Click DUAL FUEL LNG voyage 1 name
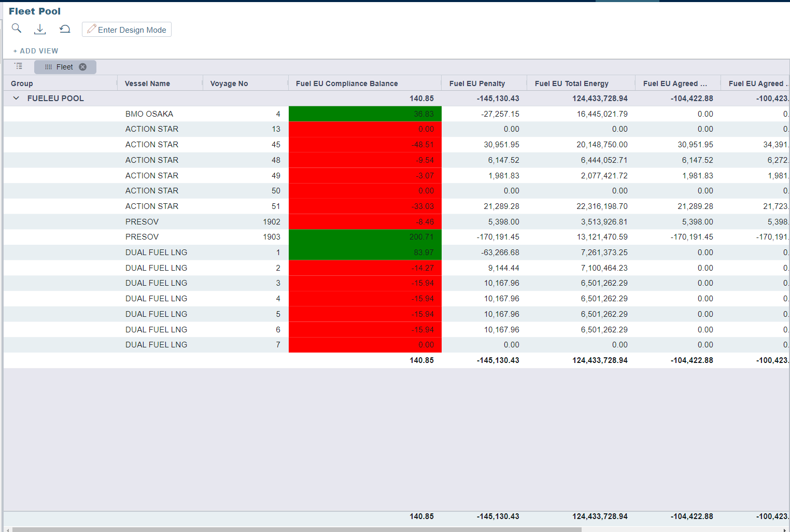The image size is (790, 532). click(x=156, y=253)
